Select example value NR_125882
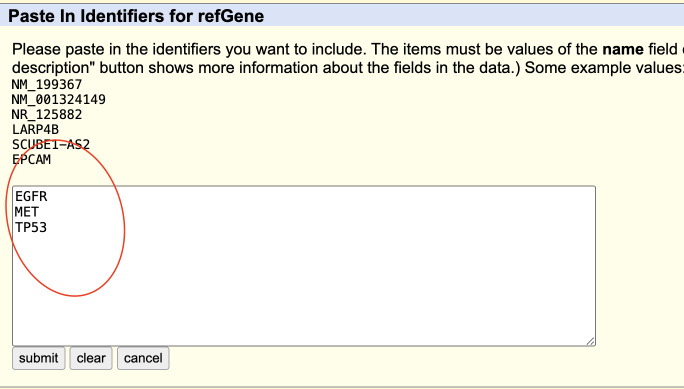 coord(47,114)
